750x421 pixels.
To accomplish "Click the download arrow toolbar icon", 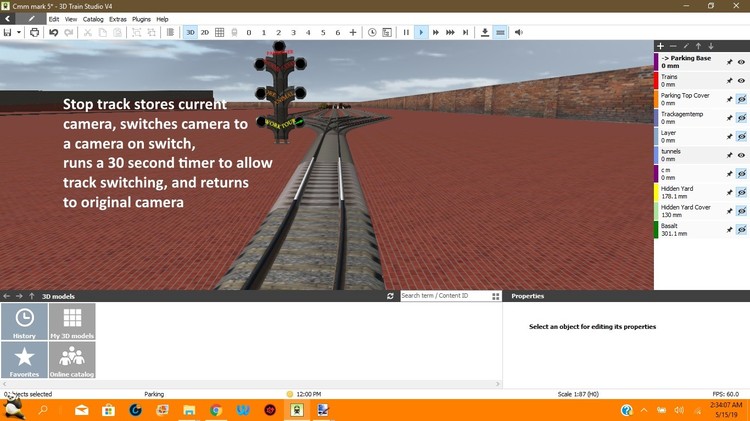I will pos(485,33).
